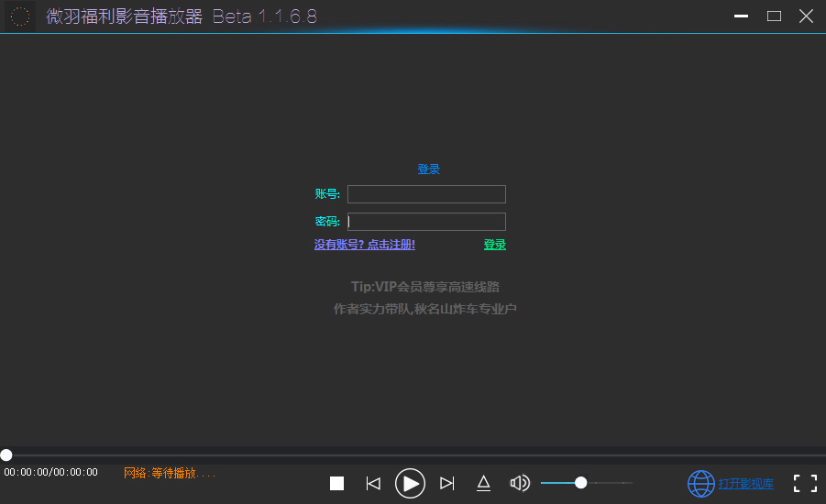This screenshot has width=826, height=504.
Task: Mute audio via the speaker icon
Action: pyautogui.click(x=520, y=483)
